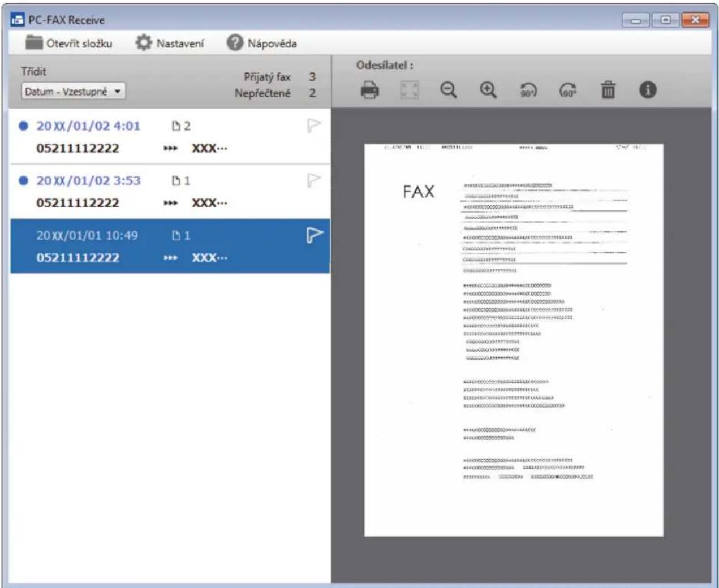Screen dimensions: 719x588
Task: Click the unread dot of the 4:01 fax
Action: [23, 126]
